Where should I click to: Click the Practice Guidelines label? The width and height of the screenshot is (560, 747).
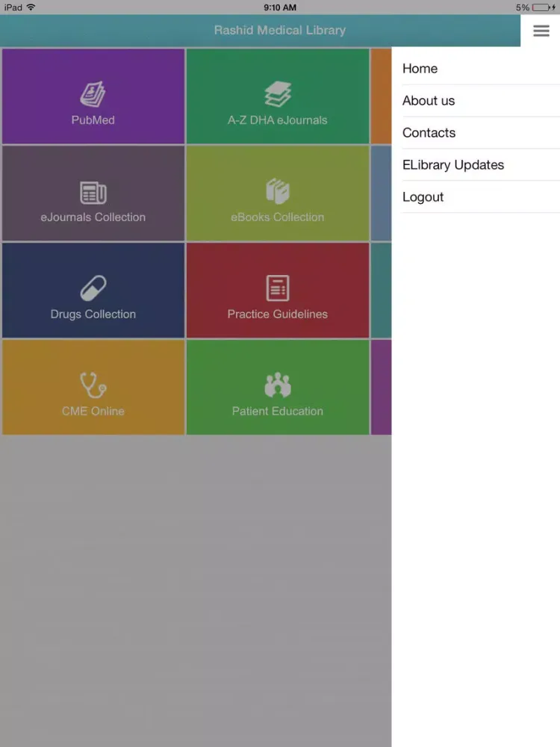(x=278, y=314)
